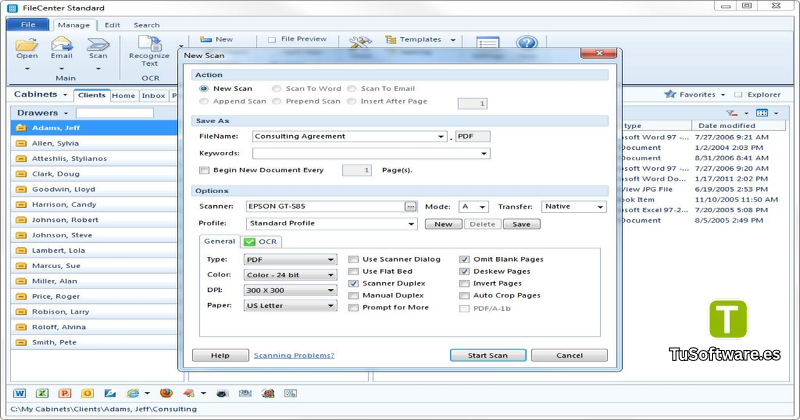Screen dimensions: 800x420
Task: Open the Keywords dropdown
Action: [484, 154]
